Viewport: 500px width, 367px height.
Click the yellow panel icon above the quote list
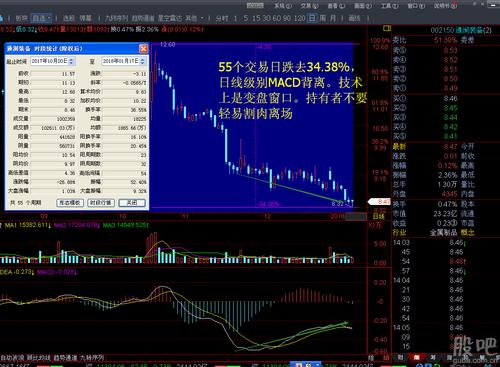coord(387,29)
